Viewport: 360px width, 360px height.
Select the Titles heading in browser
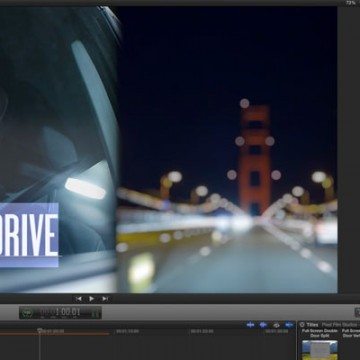tap(312, 325)
